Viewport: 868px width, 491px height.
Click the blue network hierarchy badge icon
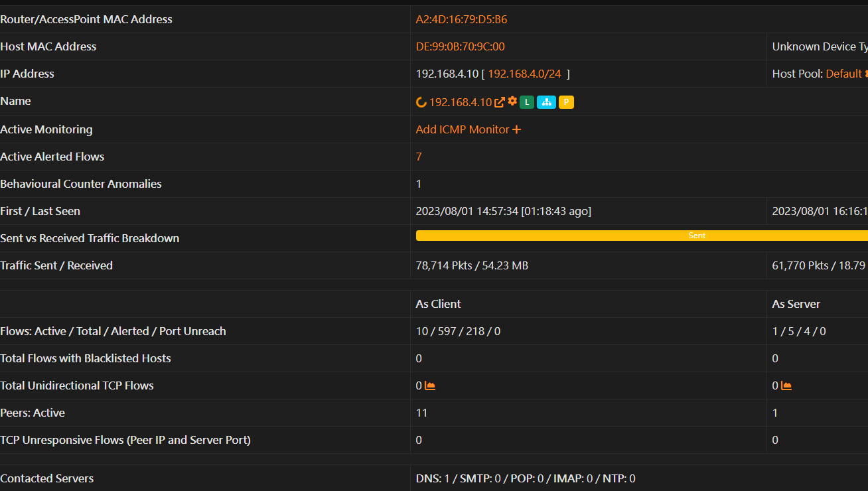(x=546, y=102)
